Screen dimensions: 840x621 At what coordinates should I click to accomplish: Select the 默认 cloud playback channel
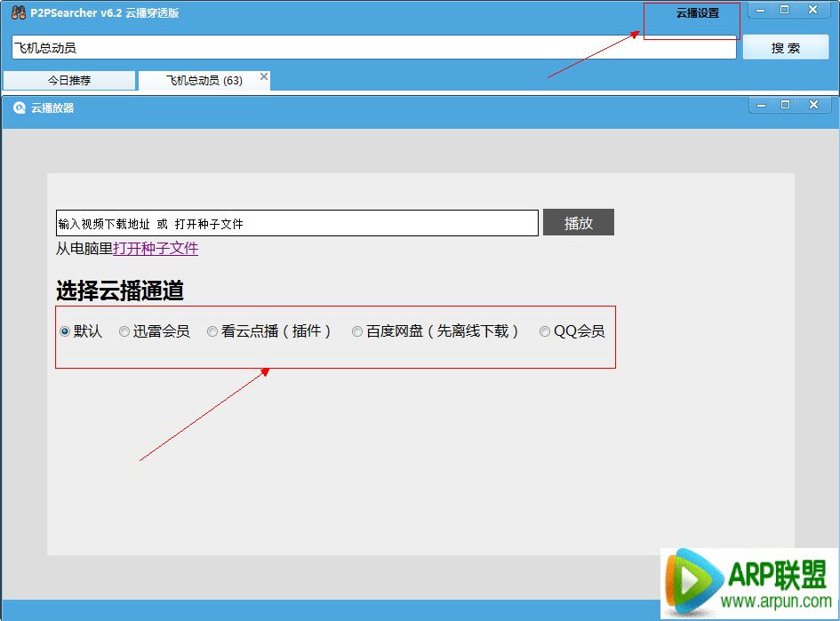(x=64, y=331)
